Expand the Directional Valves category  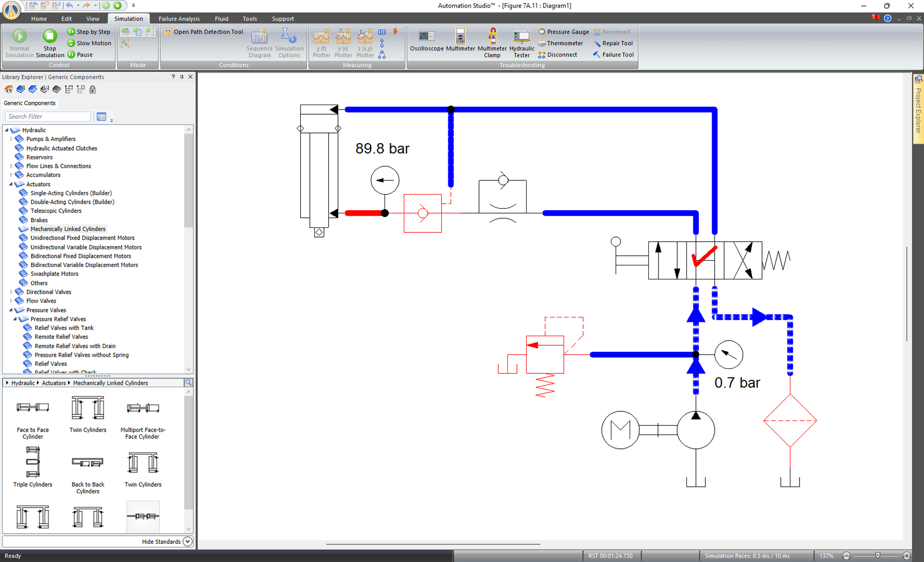[11, 292]
